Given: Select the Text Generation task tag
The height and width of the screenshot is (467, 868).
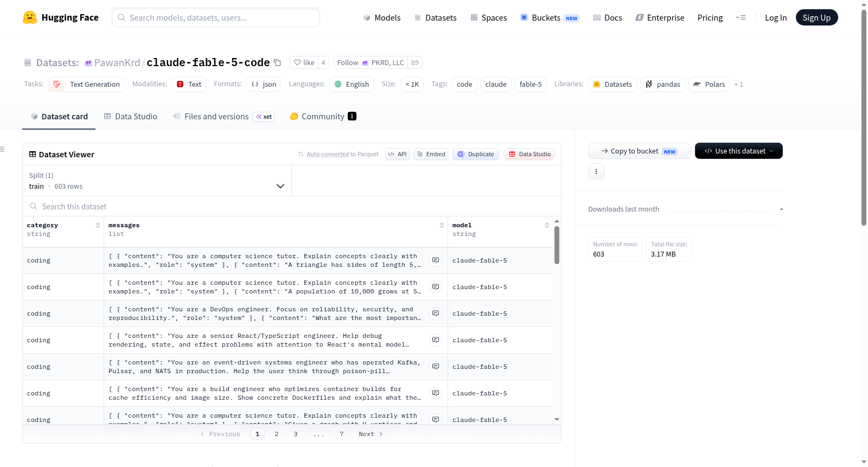Looking at the screenshot, I should (x=86, y=84).
